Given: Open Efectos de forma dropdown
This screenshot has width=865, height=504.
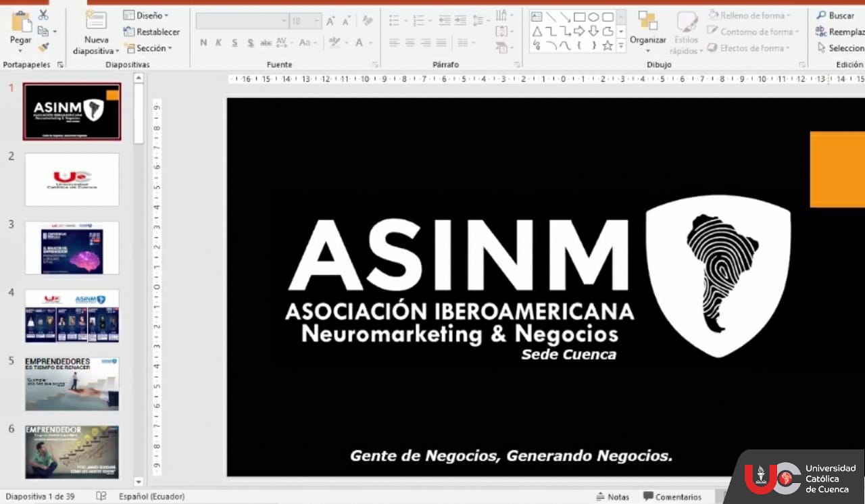Looking at the screenshot, I should (748, 48).
